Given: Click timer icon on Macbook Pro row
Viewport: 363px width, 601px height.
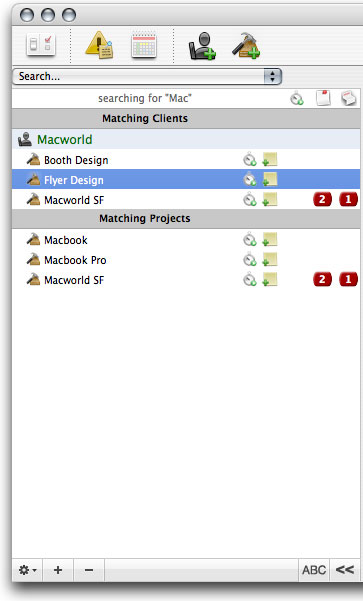Looking at the screenshot, I should (x=250, y=260).
